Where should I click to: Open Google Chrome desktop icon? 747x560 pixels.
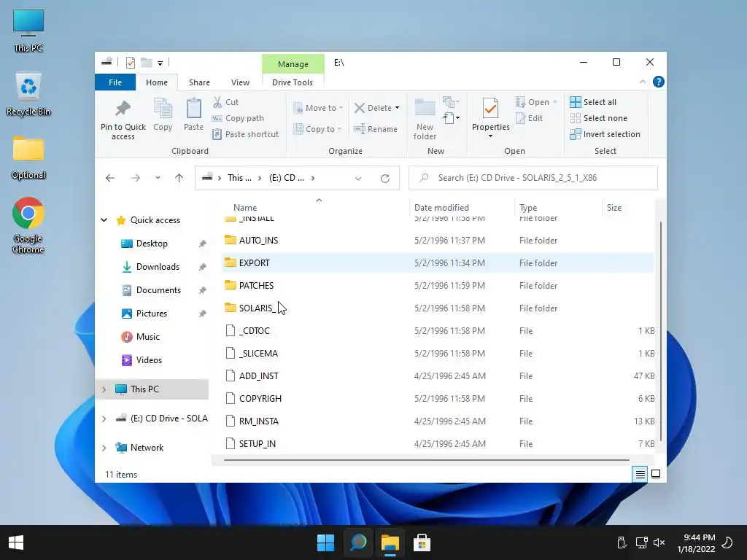pos(28,225)
